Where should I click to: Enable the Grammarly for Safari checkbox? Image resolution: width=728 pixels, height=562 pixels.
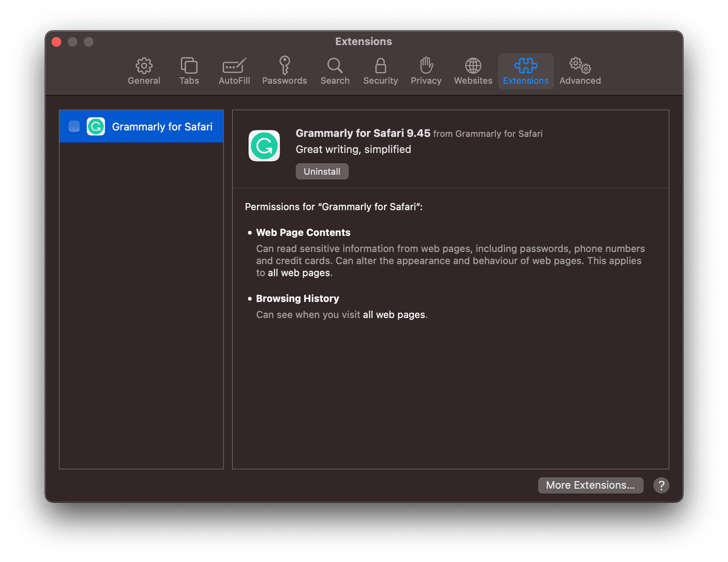[74, 127]
